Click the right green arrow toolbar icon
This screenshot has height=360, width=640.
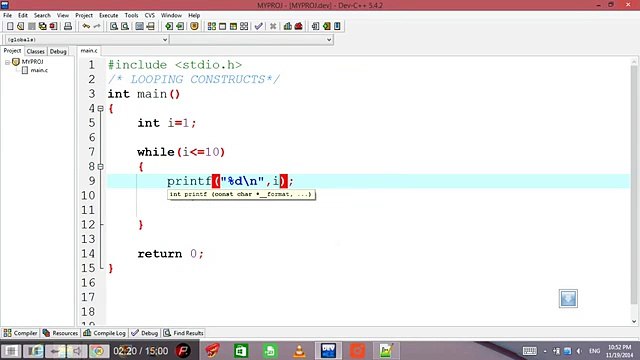point(180,26)
